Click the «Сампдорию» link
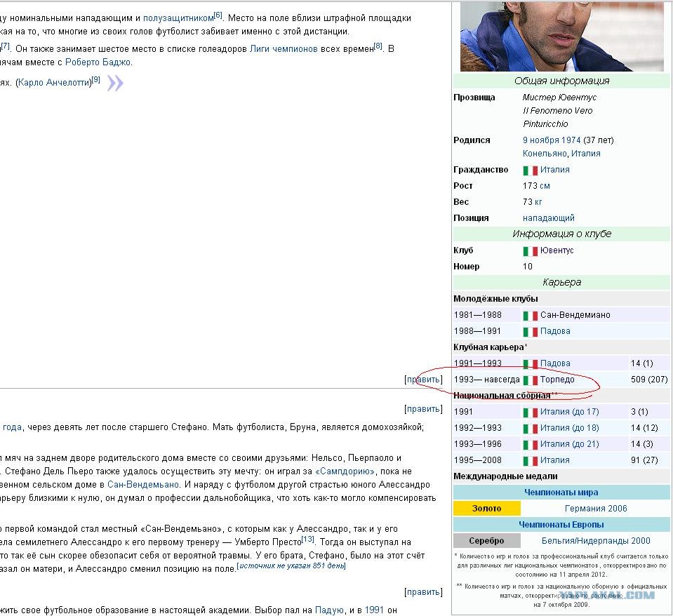This screenshot has height=616, width=673. pyautogui.click(x=345, y=471)
